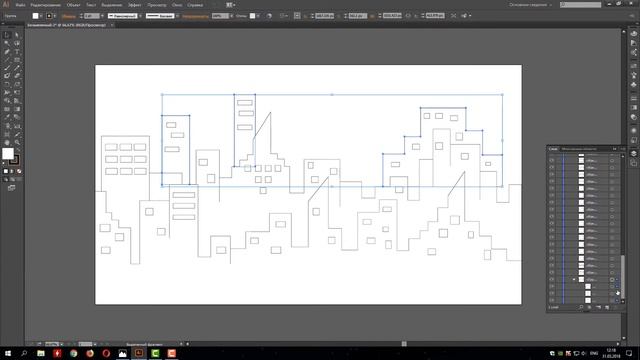Switch to the Монтажные области panel tab
The height and width of the screenshot is (360, 640).
tap(579, 149)
